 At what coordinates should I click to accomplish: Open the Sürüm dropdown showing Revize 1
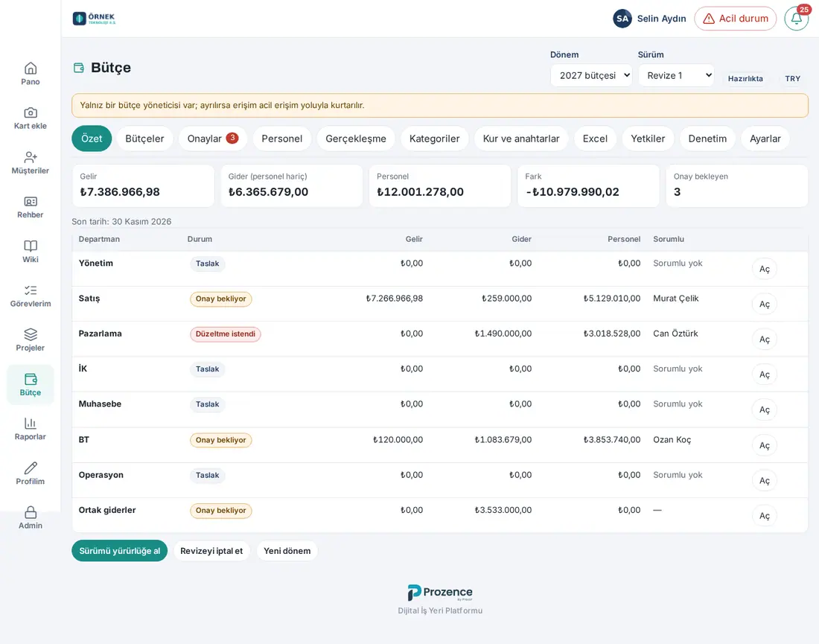click(x=676, y=76)
